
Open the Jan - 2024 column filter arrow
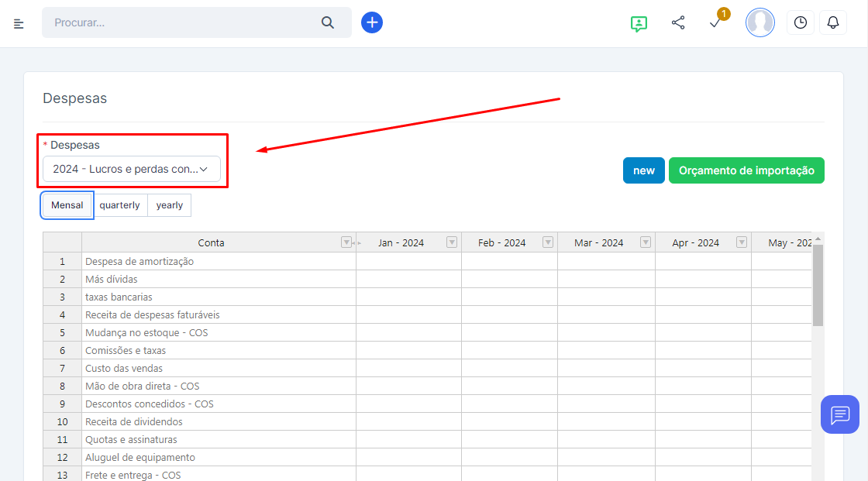(x=452, y=242)
